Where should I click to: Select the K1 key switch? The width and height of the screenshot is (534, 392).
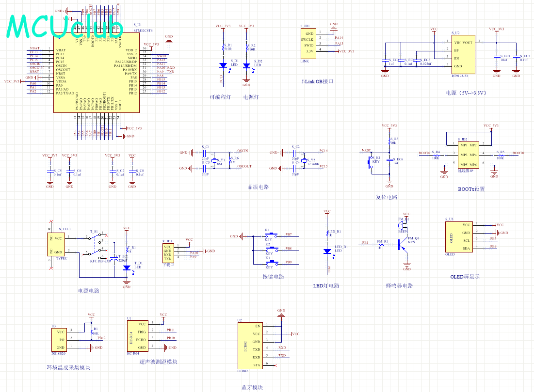[272, 235]
